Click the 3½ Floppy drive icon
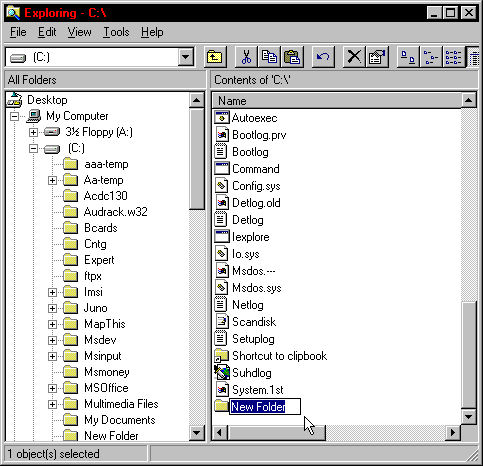Screen dimensions: 483x466 pos(52,132)
